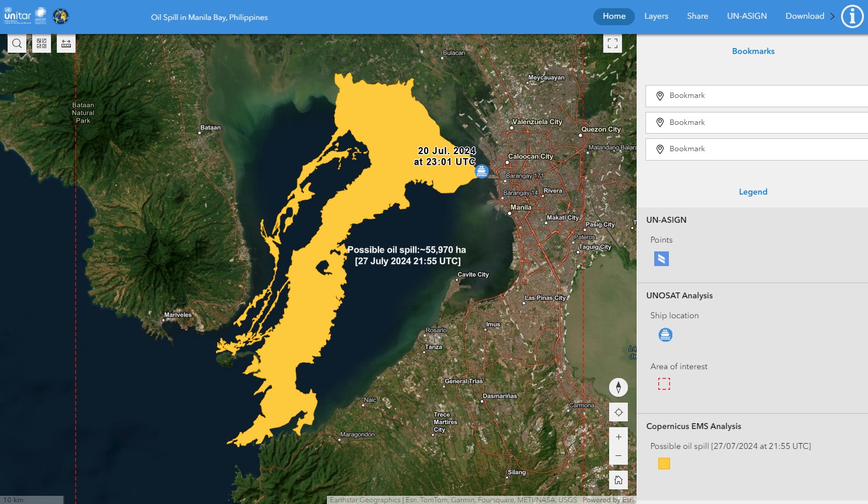
Task: Open the Download tab
Action: (805, 16)
